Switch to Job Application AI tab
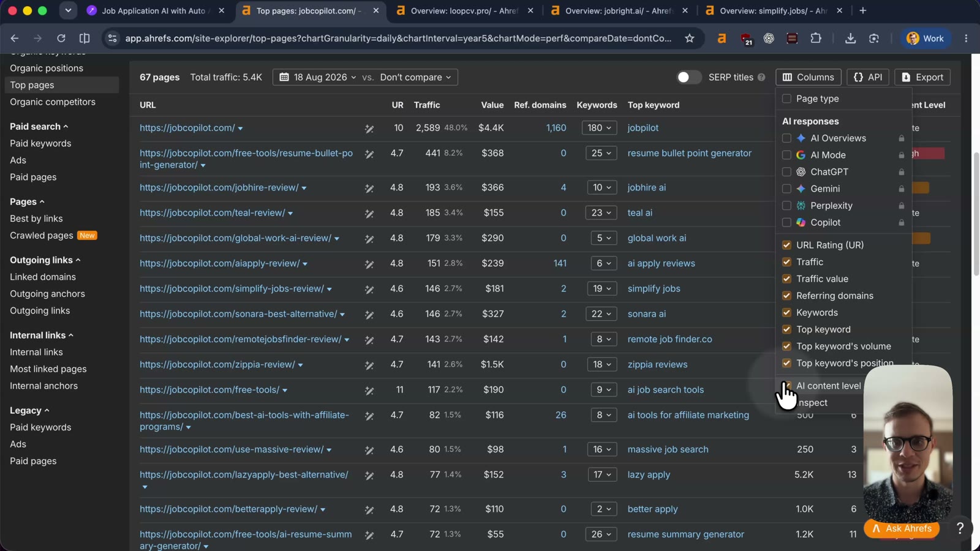The image size is (980, 551). coord(154,10)
